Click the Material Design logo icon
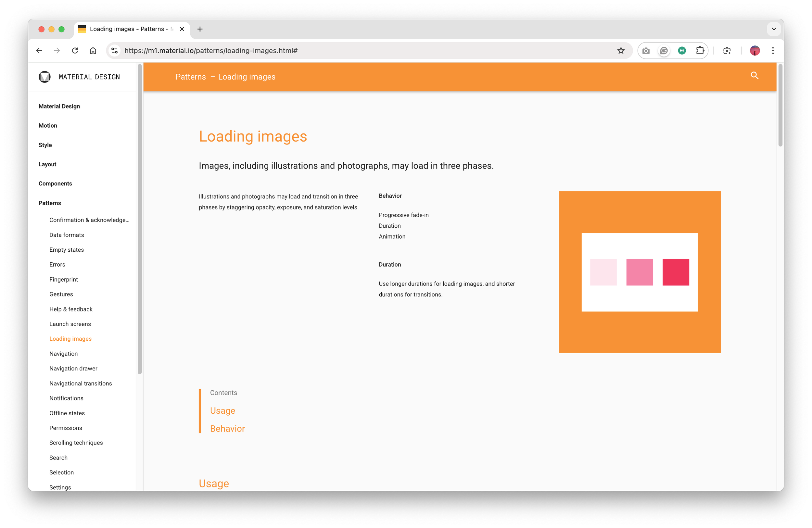The image size is (812, 528). [45, 77]
